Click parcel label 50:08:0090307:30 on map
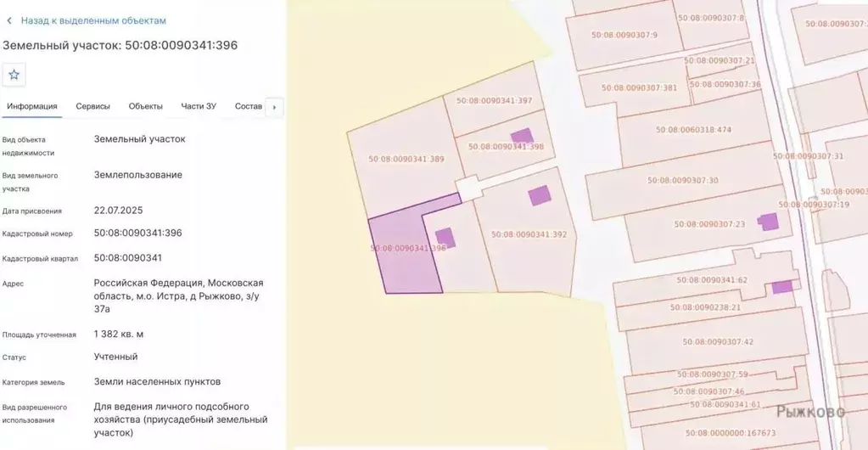 click(682, 180)
